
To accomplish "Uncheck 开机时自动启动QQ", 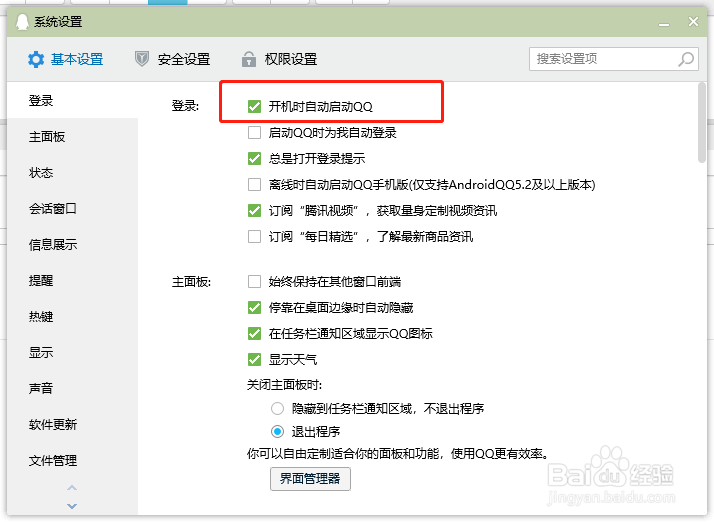I will [255, 107].
